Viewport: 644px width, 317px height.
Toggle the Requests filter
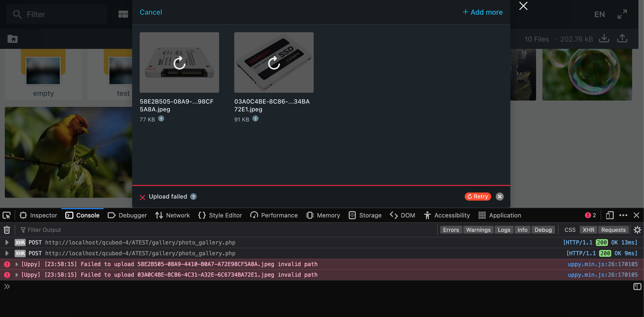pos(613,230)
